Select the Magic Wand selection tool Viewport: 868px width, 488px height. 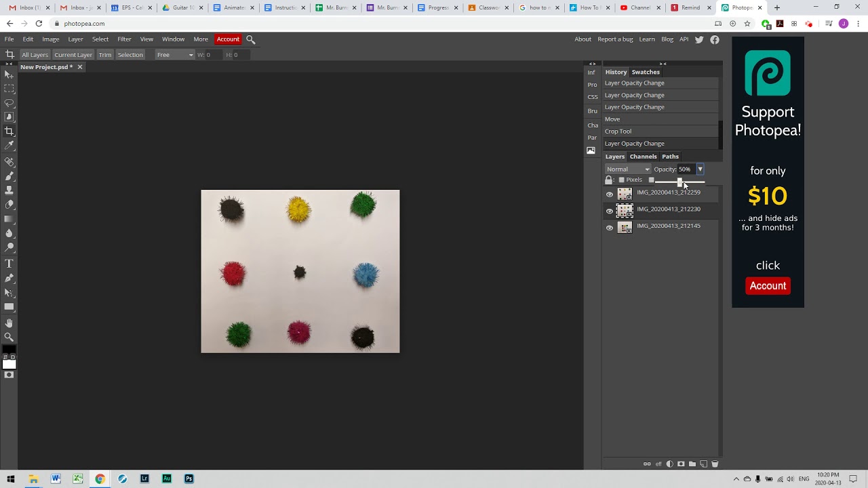click(9, 117)
